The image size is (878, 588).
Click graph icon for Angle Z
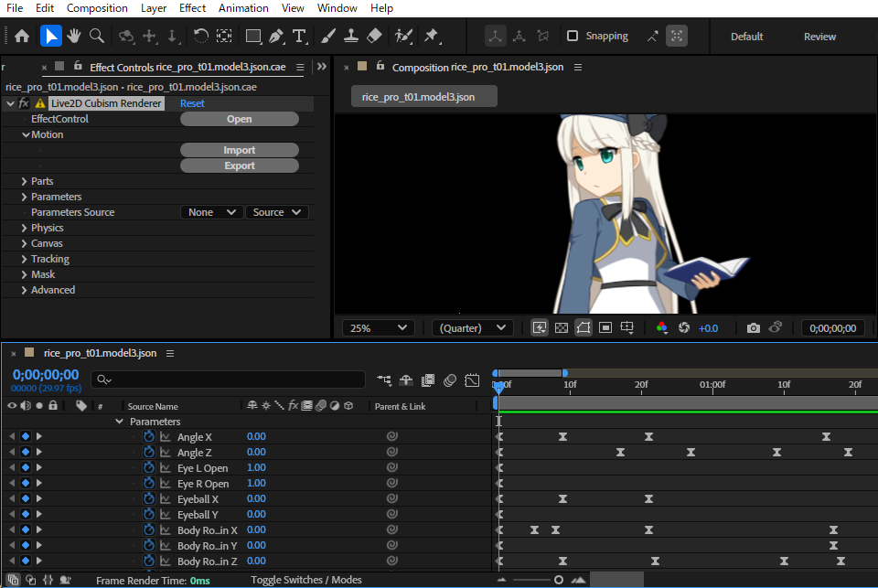point(166,452)
